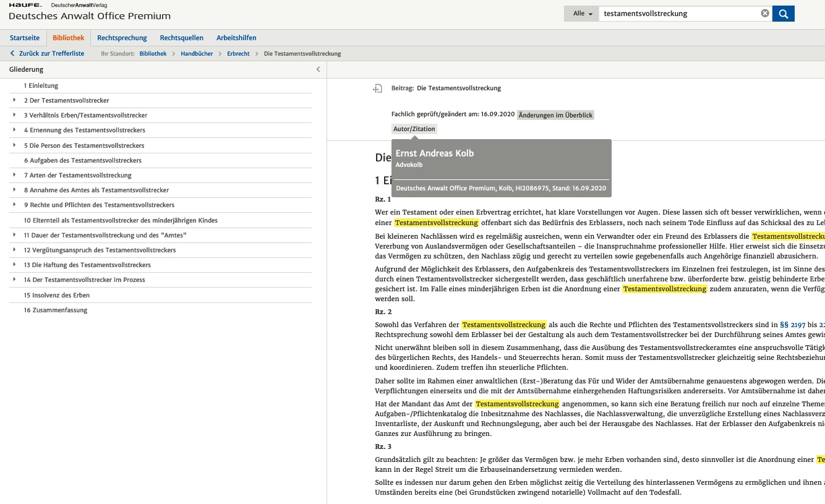Open the Rechtsquellen tab

(x=182, y=38)
